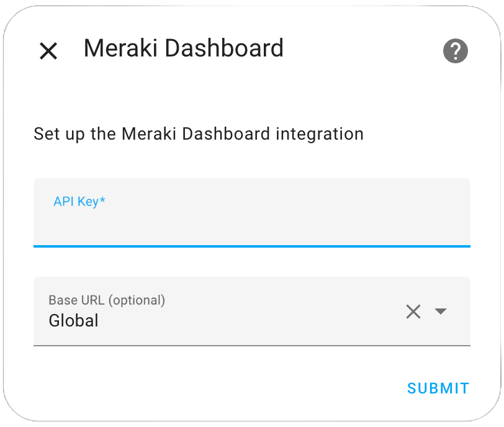Screen dimensions: 504x427
Task: Dismiss dialog using the top-left X icon
Action: click(48, 51)
